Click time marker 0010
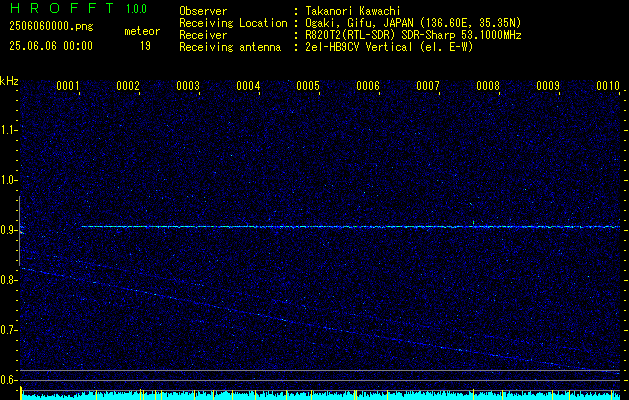Image resolution: width=629 pixels, height=400 pixels. tap(608, 86)
